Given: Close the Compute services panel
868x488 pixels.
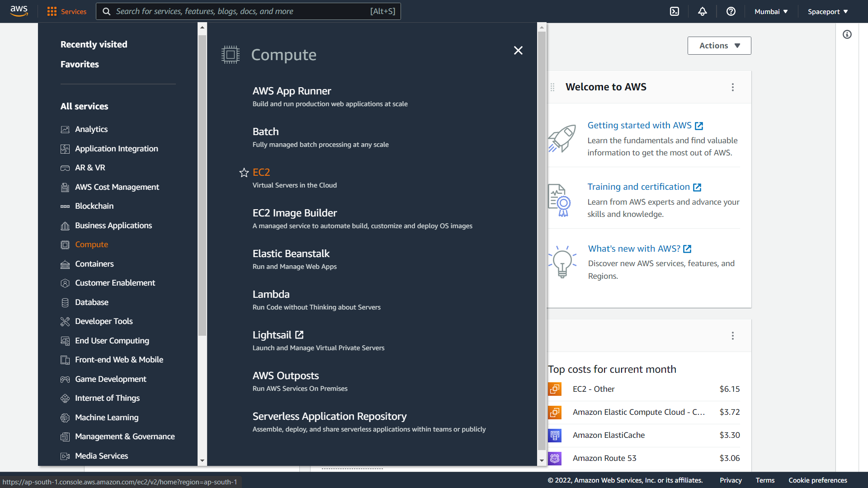Looking at the screenshot, I should (518, 50).
